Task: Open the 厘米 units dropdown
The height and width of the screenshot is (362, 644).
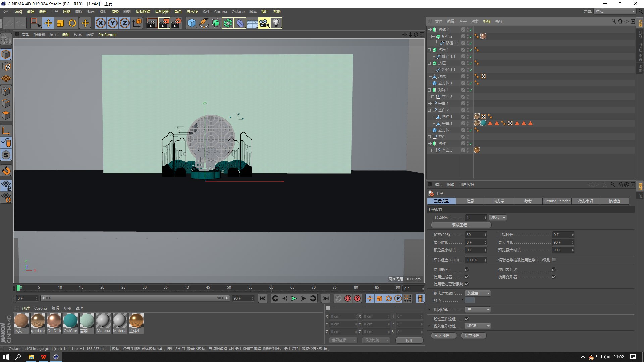Action: 498,217
